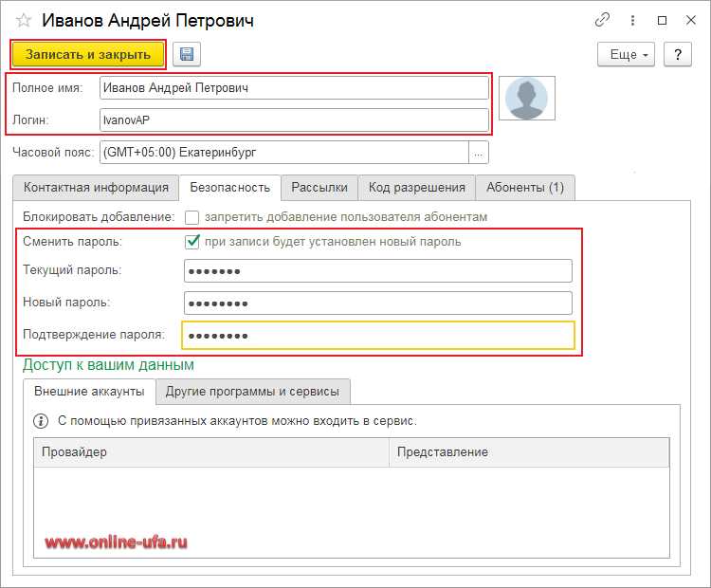The height and width of the screenshot is (588, 711).
Task: Click the user avatar picture
Action: 526,98
